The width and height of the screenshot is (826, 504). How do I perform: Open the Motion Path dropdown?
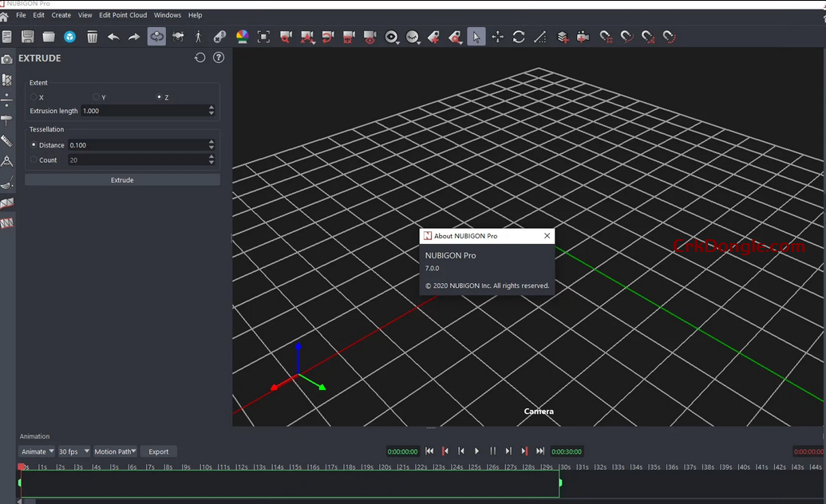(115, 451)
